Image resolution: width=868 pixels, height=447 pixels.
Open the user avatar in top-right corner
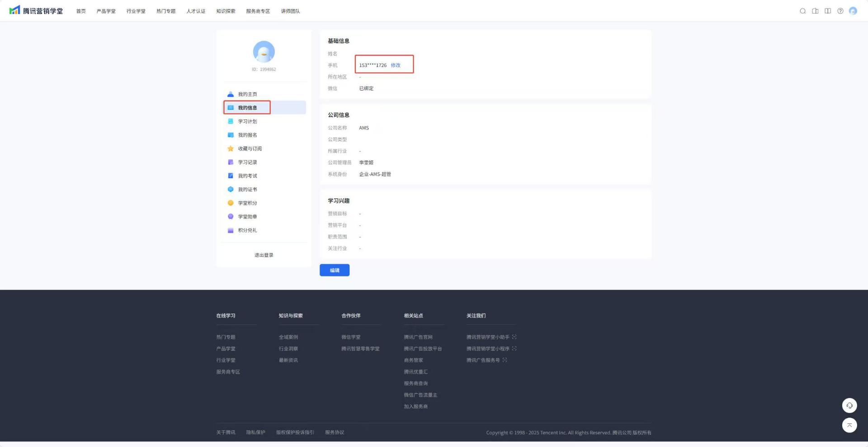coord(853,11)
